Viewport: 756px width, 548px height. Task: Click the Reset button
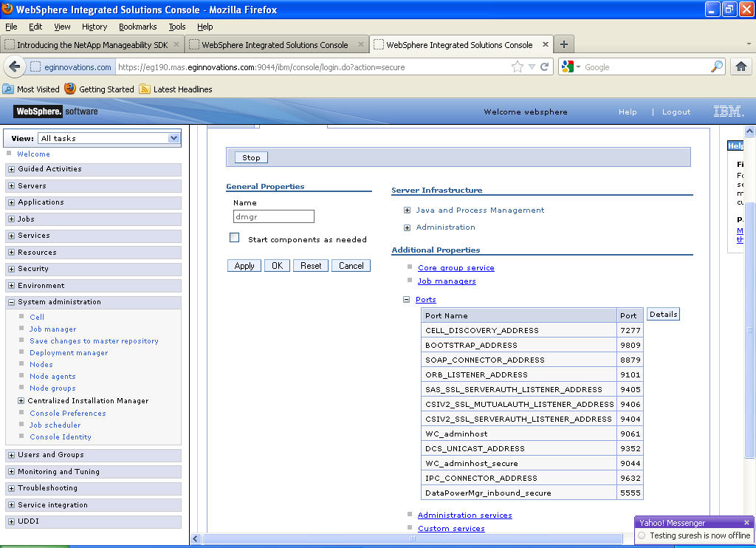311,265
